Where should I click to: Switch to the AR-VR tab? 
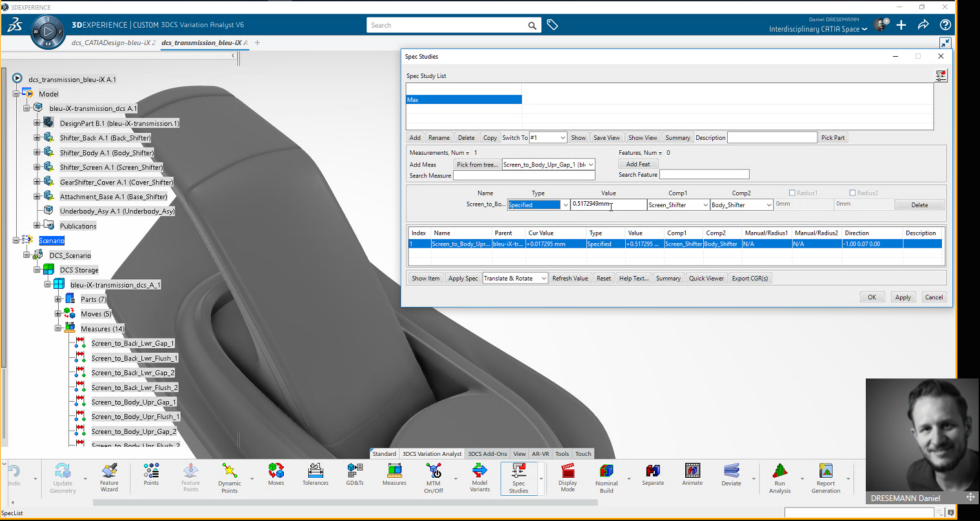tap(540, 454)
